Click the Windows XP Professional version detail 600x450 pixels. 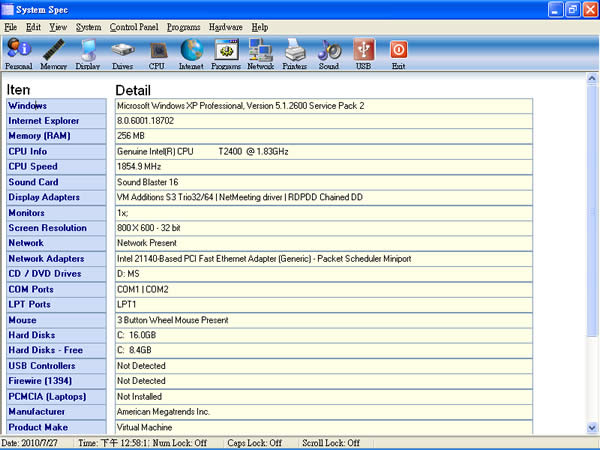click(324, 106)
